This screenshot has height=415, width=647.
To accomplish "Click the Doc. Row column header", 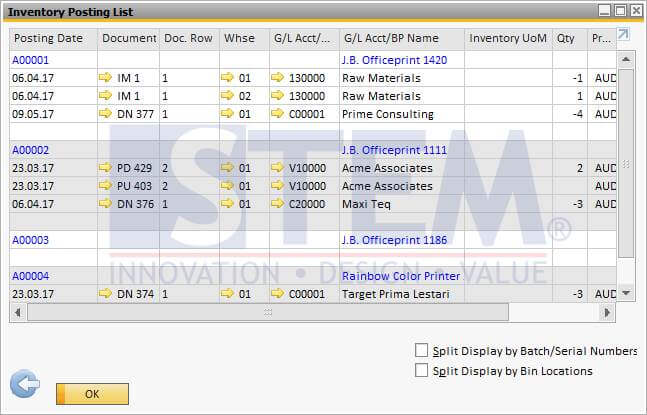I will point(189,38).
